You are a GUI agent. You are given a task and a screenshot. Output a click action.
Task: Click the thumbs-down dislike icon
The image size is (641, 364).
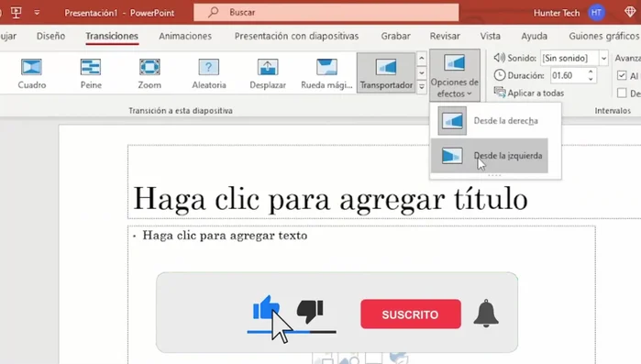pos(310,312)
